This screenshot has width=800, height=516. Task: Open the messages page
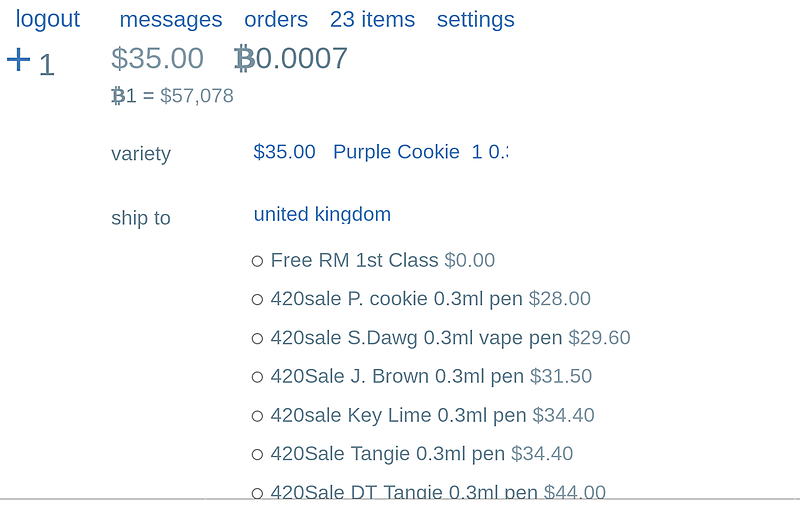pos(171,20)
